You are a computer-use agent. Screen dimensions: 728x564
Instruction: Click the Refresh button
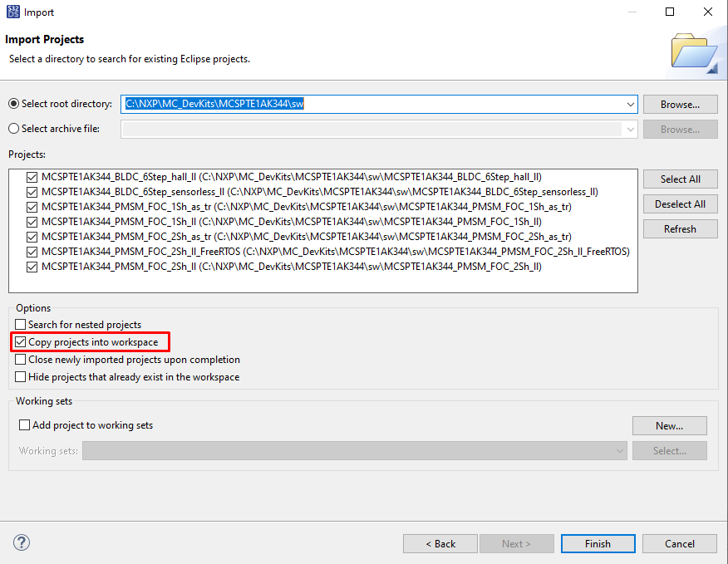coord(680,229)
